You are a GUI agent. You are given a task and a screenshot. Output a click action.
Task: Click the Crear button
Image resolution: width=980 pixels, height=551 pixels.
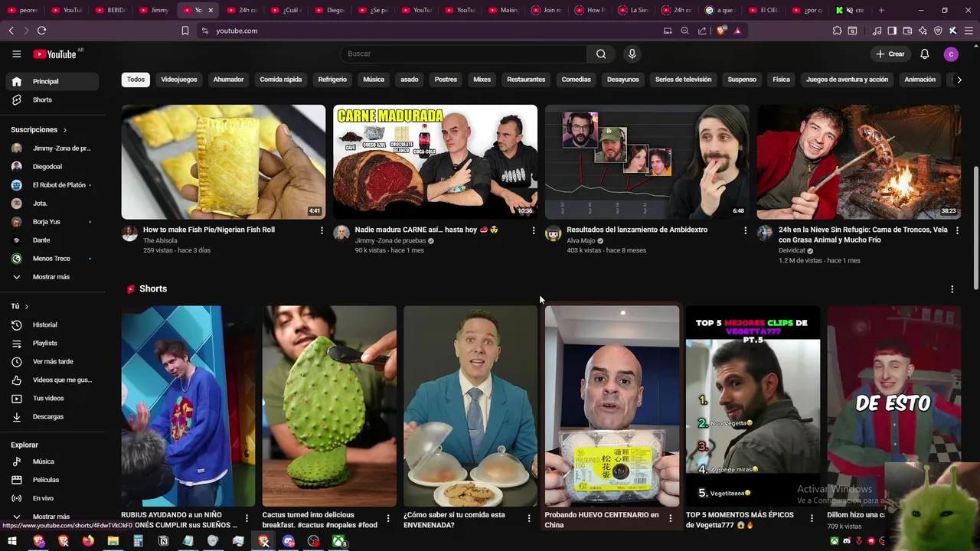click(890, 54)
